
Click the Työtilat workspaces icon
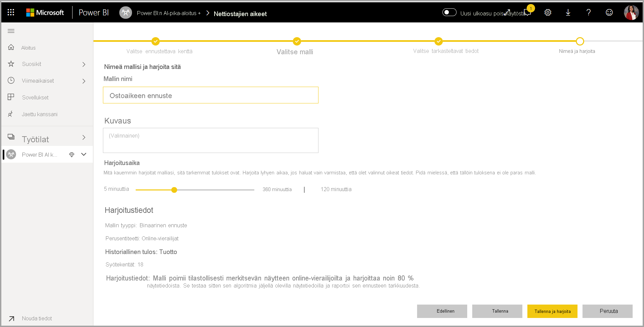pos(11,137)
